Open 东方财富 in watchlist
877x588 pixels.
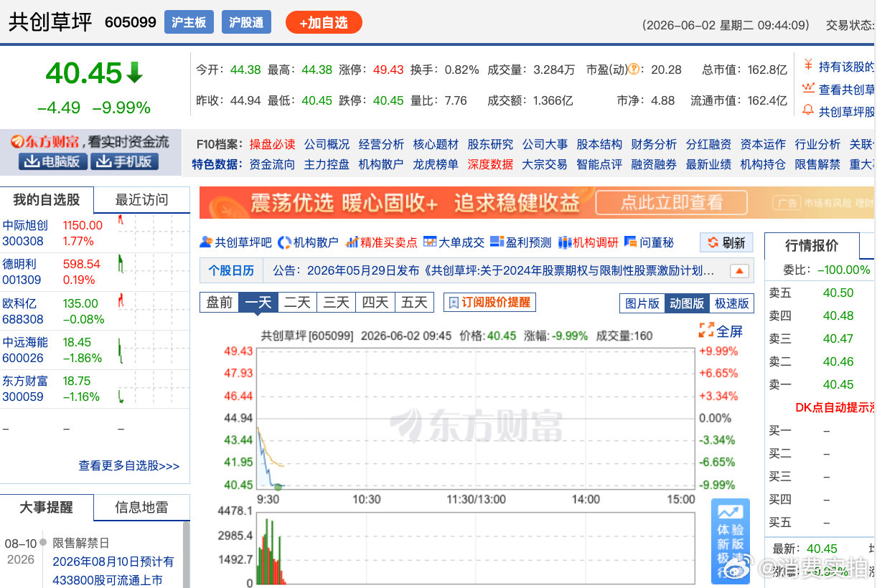click(x=25, y=381)
